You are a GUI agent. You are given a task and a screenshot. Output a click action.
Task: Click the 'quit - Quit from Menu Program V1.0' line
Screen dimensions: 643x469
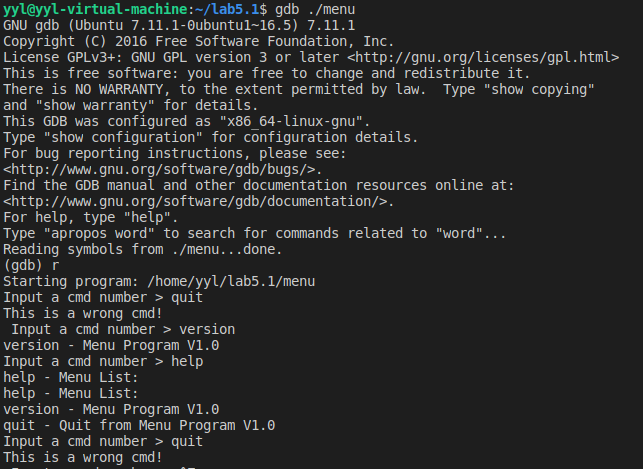coord(139,425)
